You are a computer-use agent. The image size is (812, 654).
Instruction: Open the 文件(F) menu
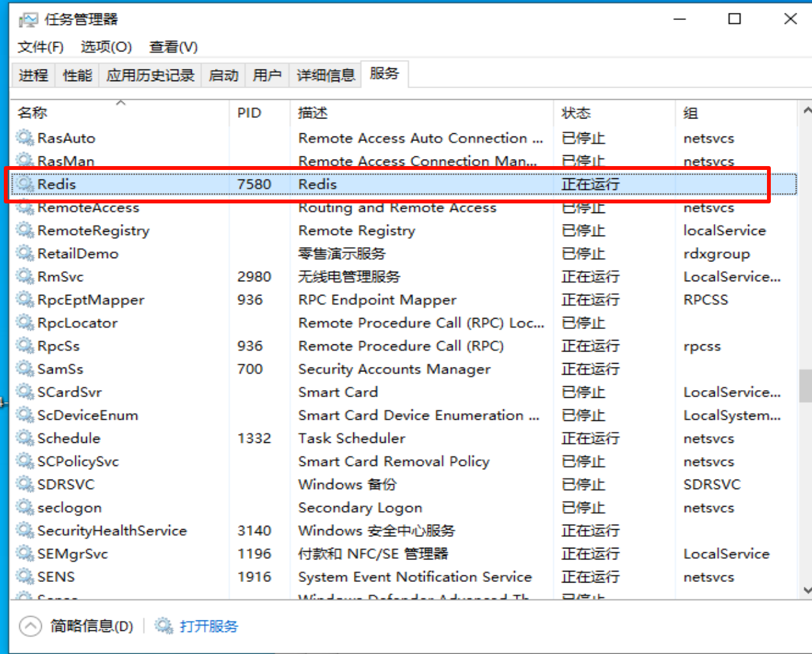(x=41, y=47)
